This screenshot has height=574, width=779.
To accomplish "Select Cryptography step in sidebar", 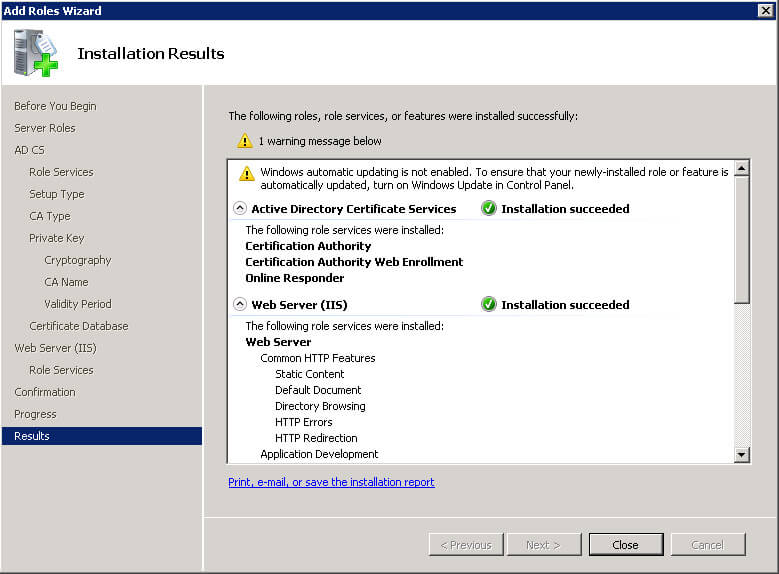I will [x=78, y=260].
